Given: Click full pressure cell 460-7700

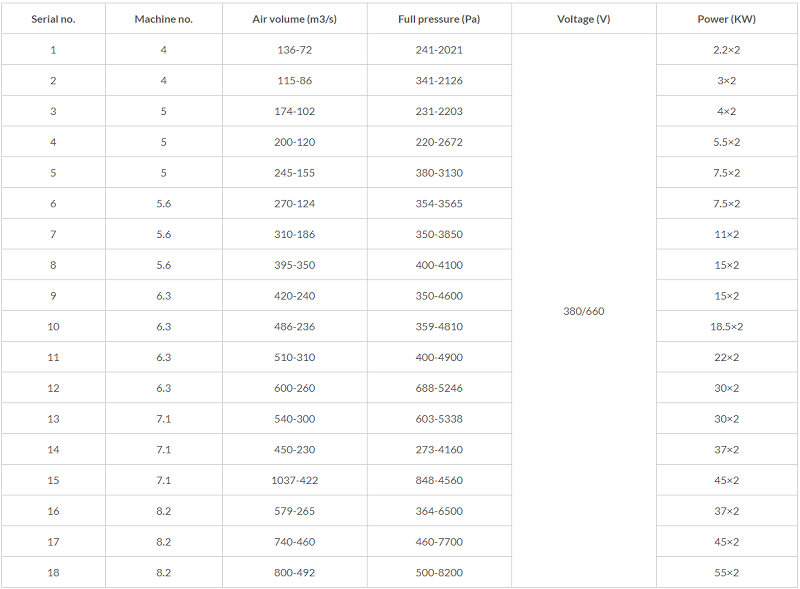Looking at the screenshot, I should tap(439, 542).
